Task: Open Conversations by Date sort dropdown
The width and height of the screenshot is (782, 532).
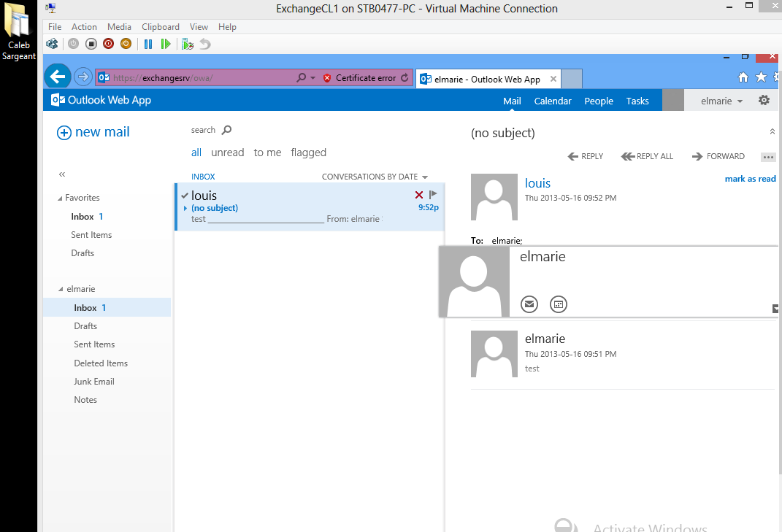Action: click(375, 177)
